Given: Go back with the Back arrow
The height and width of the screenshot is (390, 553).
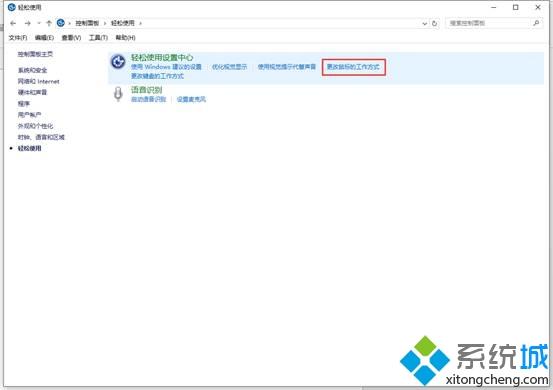Looking at the screenshot, I should (13, 23).
